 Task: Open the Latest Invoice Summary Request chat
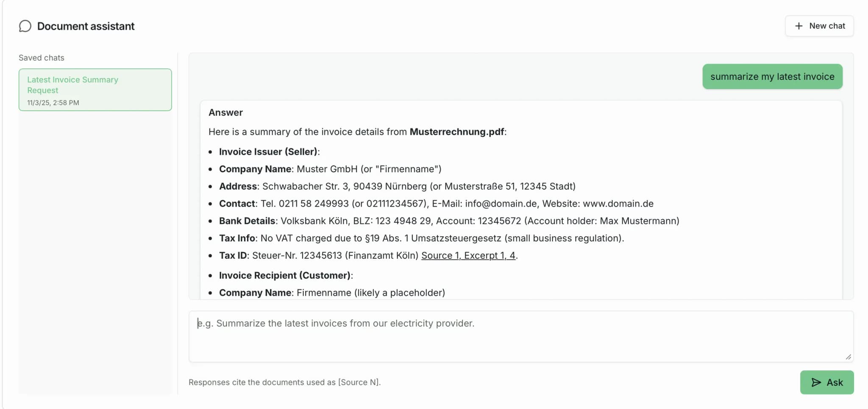click(x=95, y=89)
